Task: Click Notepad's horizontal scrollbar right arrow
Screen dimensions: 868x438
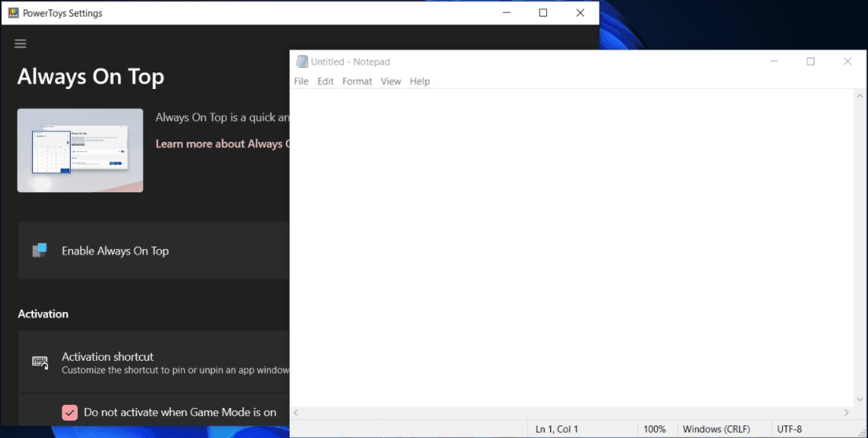Action: coord(847,413)
